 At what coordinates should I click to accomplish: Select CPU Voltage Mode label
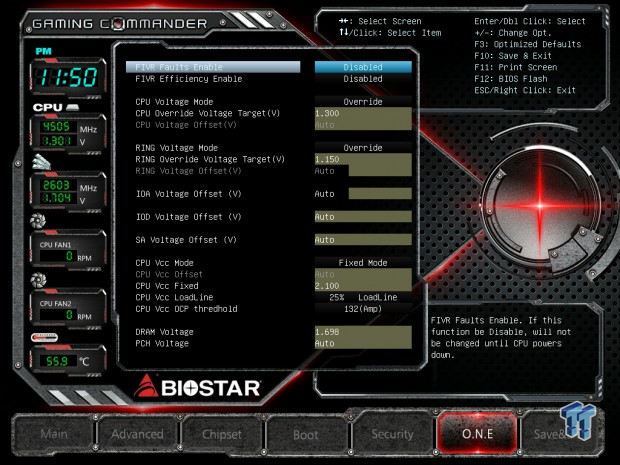(176, 102)
